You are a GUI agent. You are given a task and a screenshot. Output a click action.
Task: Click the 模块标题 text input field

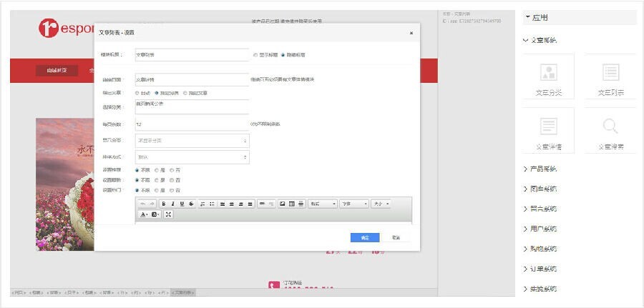click(191, 55)
